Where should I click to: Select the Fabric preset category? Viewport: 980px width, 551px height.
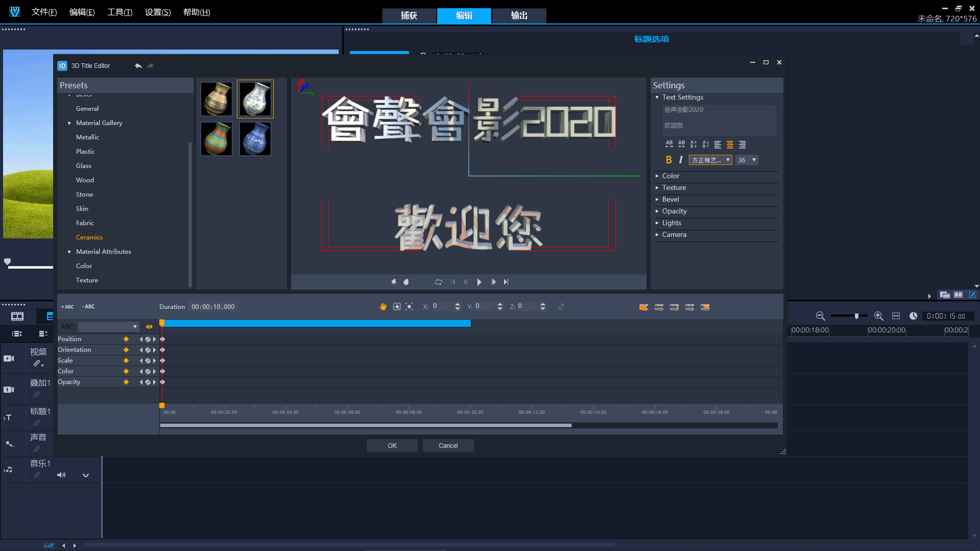coord(85,223)
